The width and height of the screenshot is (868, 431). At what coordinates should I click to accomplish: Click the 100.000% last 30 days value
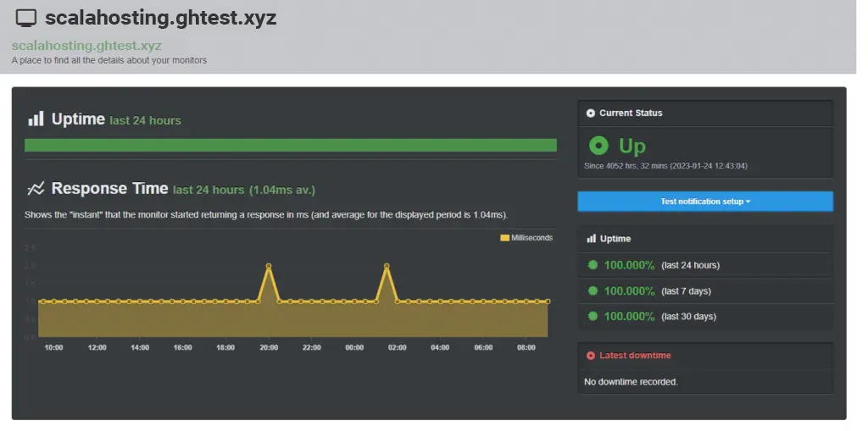point(629,317)
